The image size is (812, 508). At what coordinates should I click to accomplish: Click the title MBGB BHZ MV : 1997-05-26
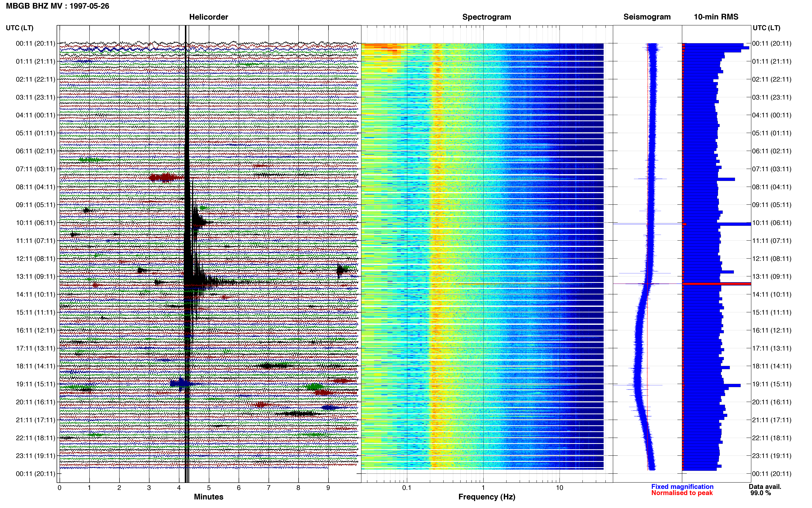pyautogui.click(x=57, y=6)
